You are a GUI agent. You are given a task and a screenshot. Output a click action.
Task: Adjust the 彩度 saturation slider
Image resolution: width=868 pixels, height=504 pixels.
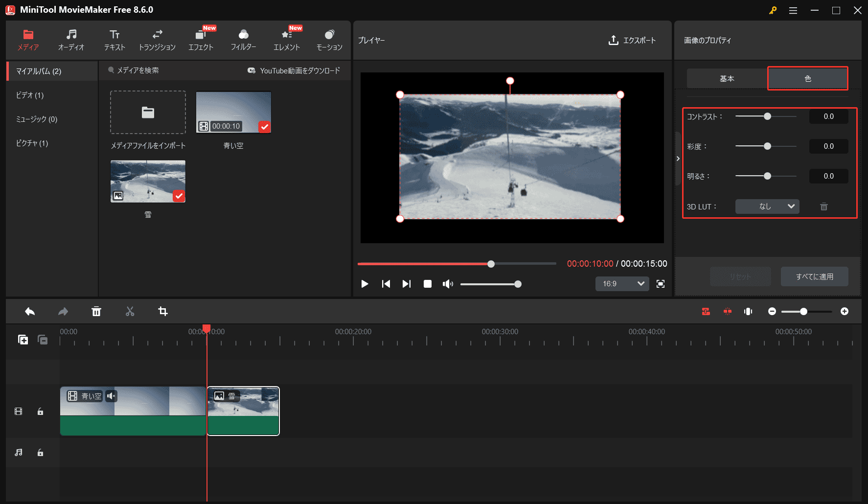pos(767,146)
